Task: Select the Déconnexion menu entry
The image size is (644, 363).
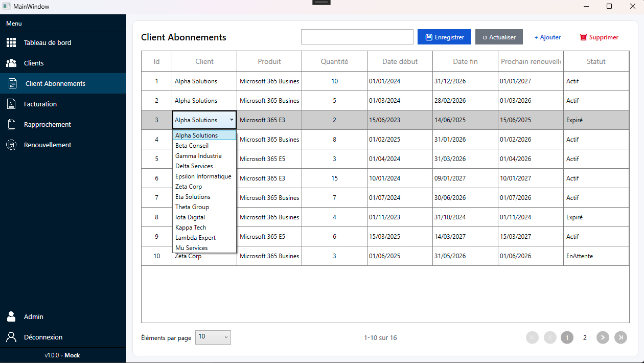Action: coord(63,337)
